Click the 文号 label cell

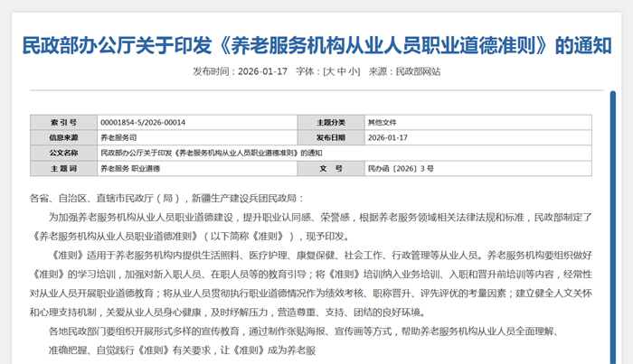(331, 168)
